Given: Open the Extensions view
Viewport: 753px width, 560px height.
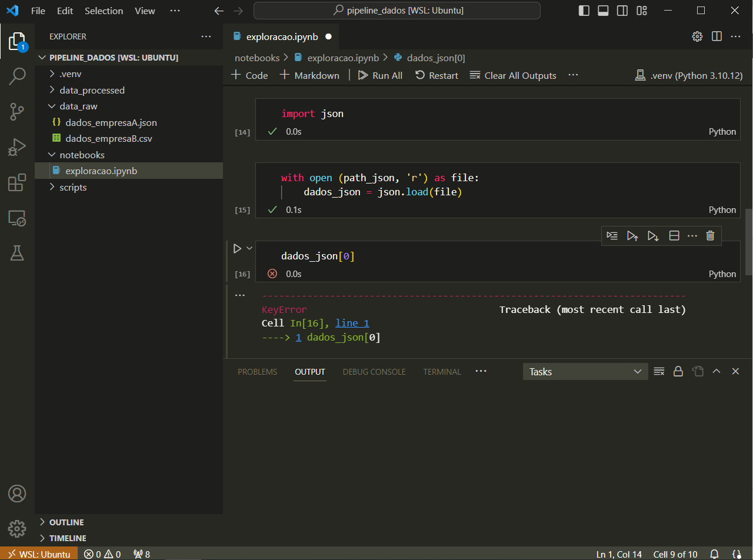Looking at the screenshot, I should click(17, 182).
